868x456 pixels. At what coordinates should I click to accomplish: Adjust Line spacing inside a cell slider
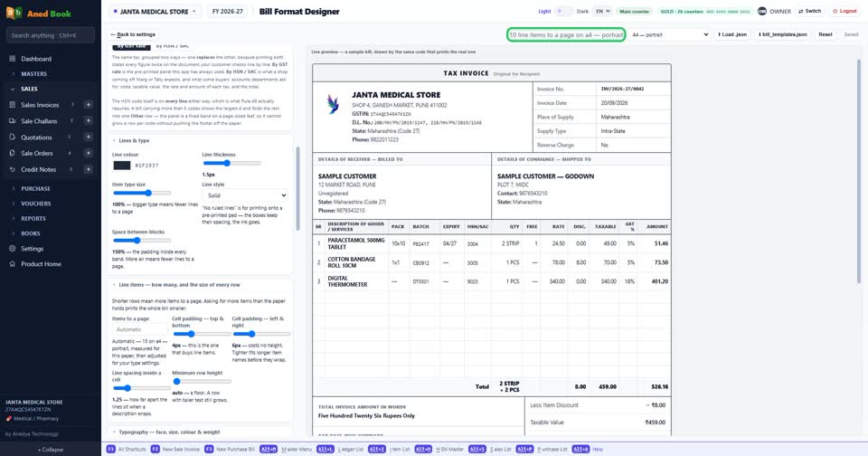(x=142, y=388)
